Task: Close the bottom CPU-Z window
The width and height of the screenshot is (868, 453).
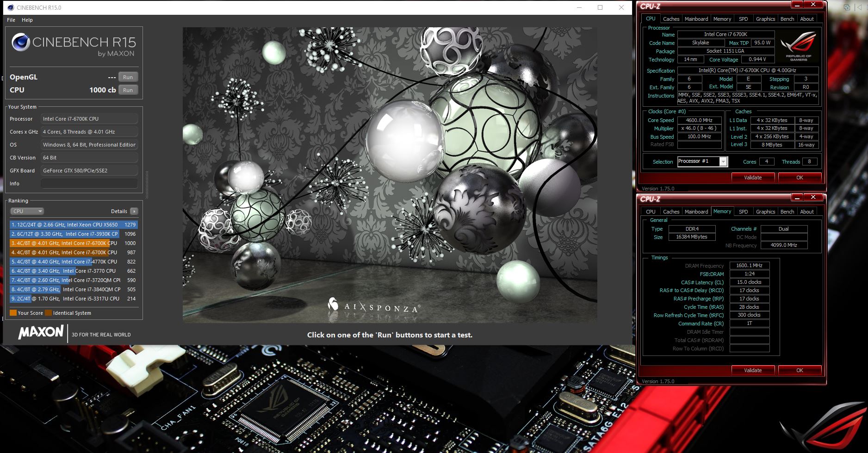Action: (x=813, y=197)
